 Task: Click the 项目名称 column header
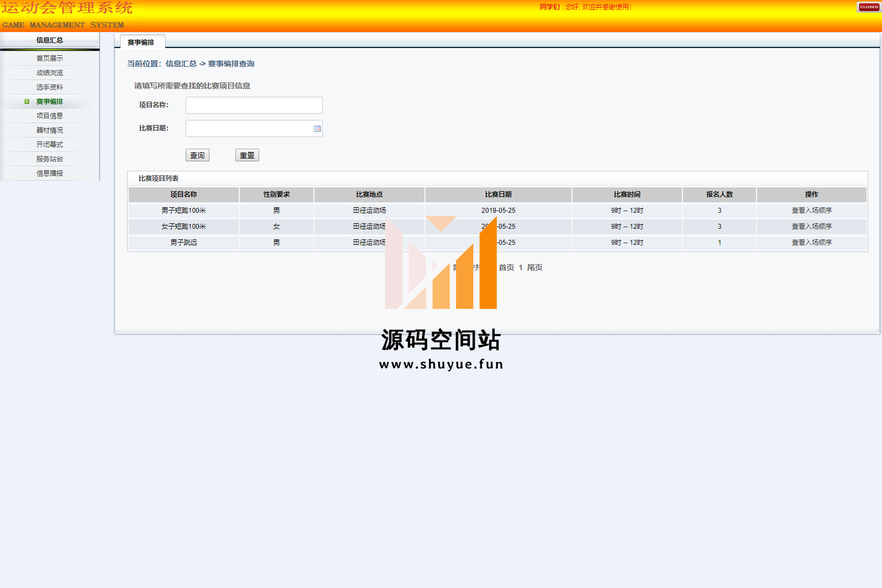pos(183,195)
